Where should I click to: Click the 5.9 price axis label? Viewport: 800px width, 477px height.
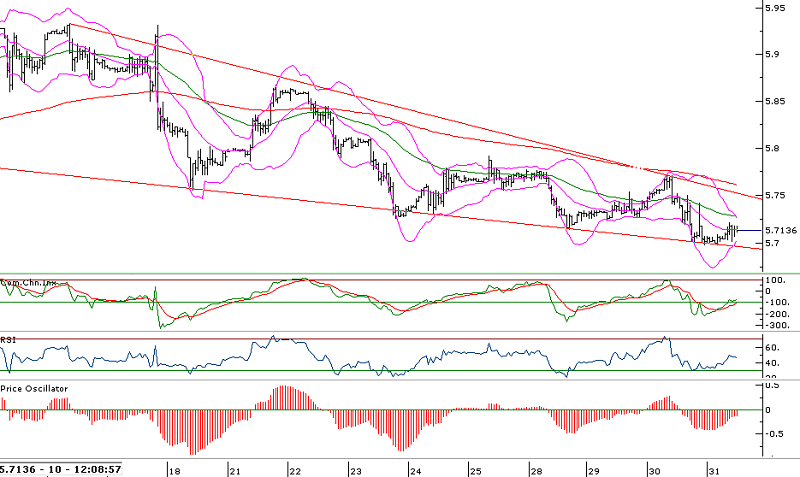tap(772, 54)
